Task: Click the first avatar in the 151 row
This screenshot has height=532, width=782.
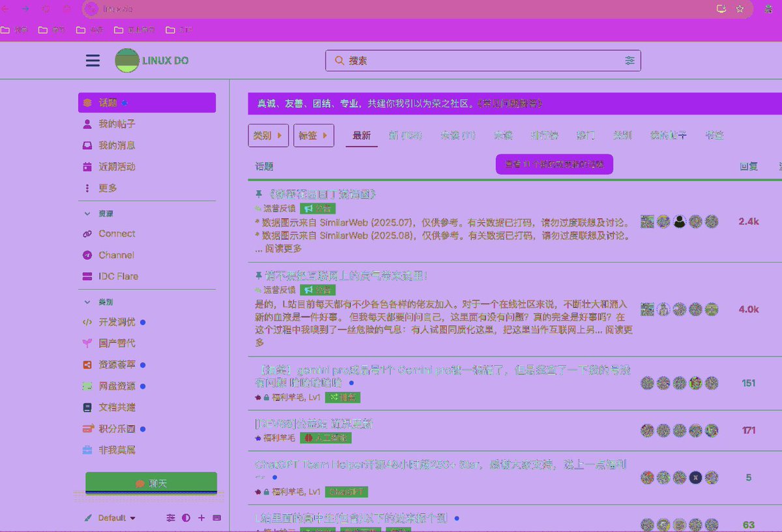Action: (x=647, y=383)
